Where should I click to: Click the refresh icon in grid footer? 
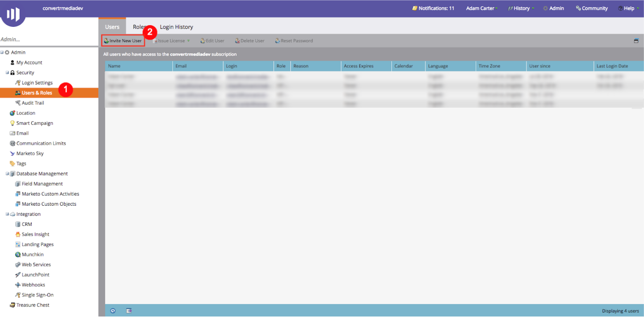113,311
